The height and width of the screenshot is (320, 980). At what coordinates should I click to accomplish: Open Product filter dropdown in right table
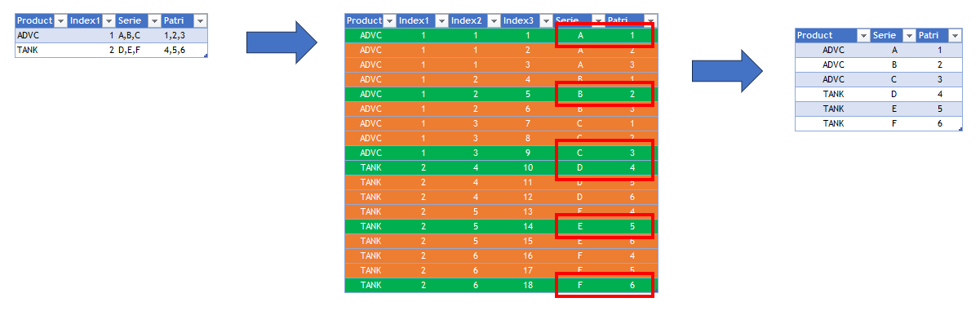(863, 36)
